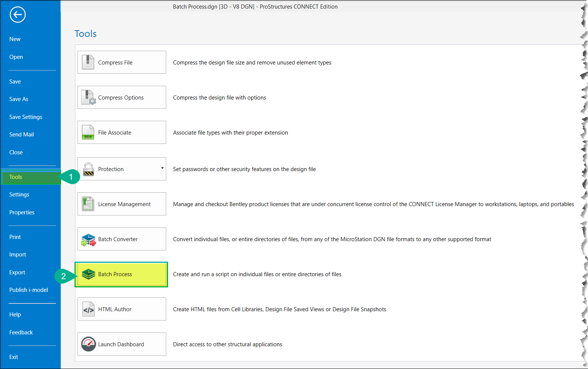Click the Compress Options gear-file icon
The width and height of the screenshot is (588, 369).
(x=89, y=97)
